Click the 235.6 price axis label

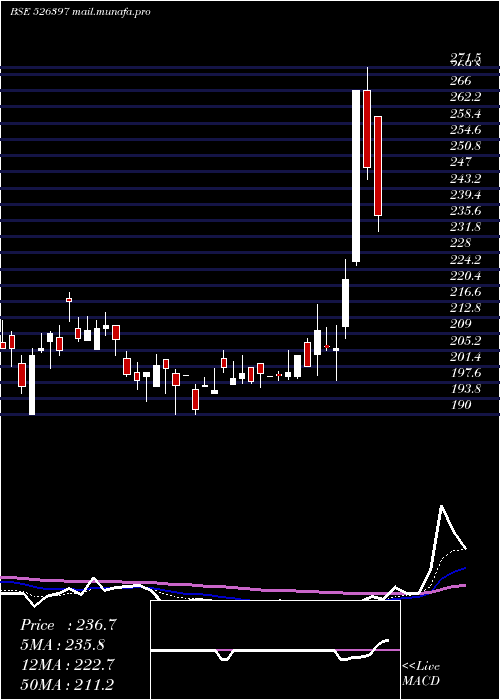(x=466, y=211)
